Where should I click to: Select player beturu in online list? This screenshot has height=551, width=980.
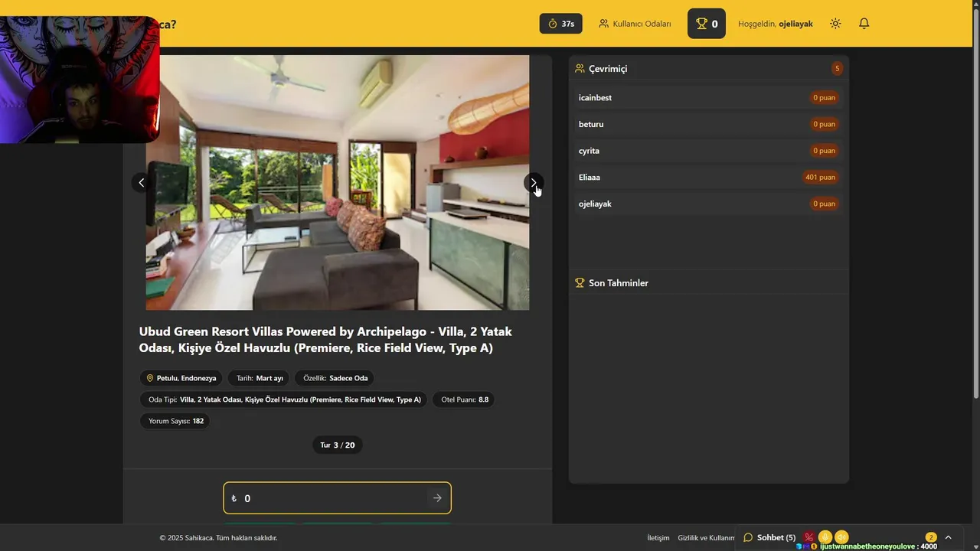[x=708, y=124]
